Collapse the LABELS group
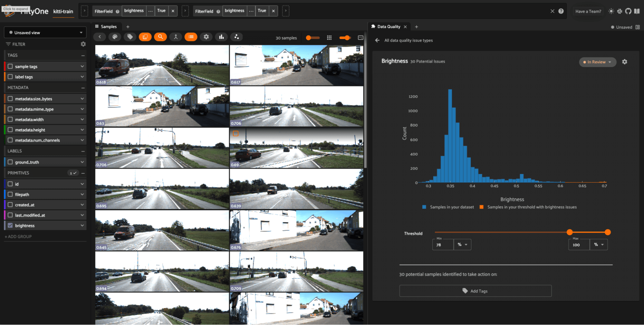 click(x=83, y=151)
